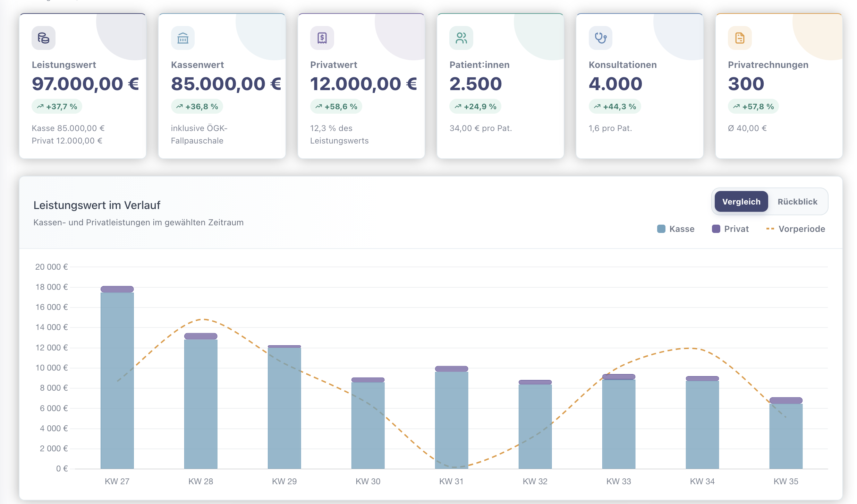Click the 10 000 € y-axis label
Image resolution: width=857 pixels, height=504 pixels.
click(51, 368)
